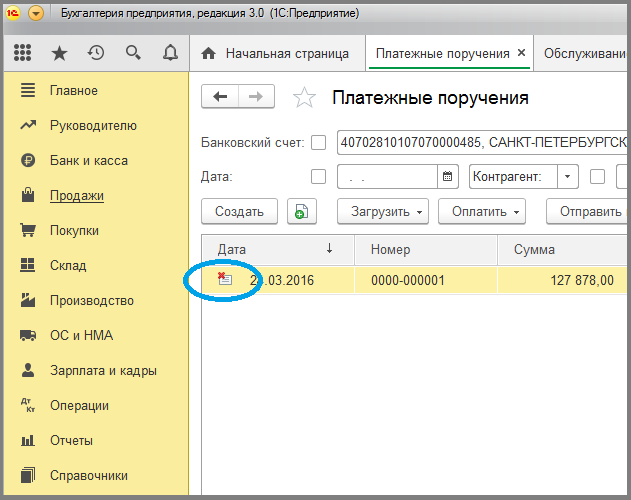
Task: Open Главное section
Action: coord(74,91)
